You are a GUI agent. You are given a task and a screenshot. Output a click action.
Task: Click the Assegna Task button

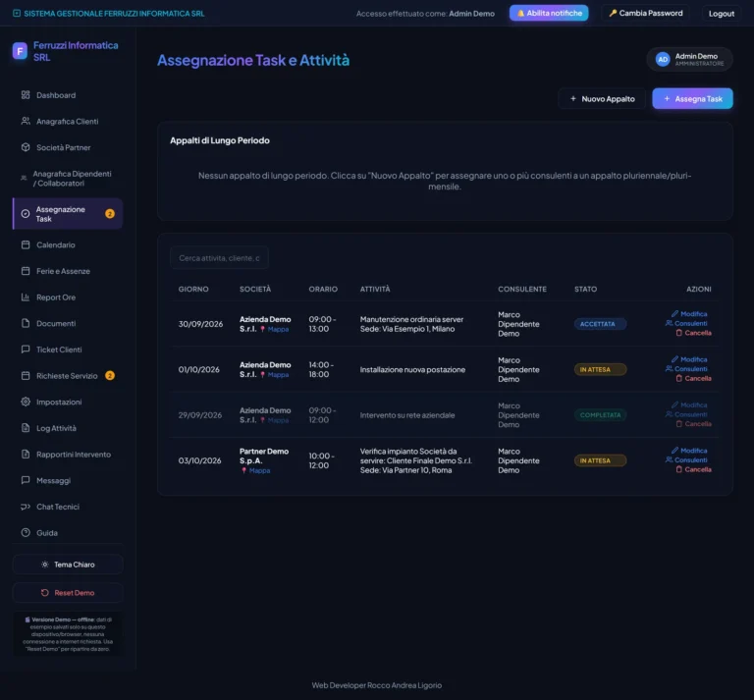tap(692, 98)
